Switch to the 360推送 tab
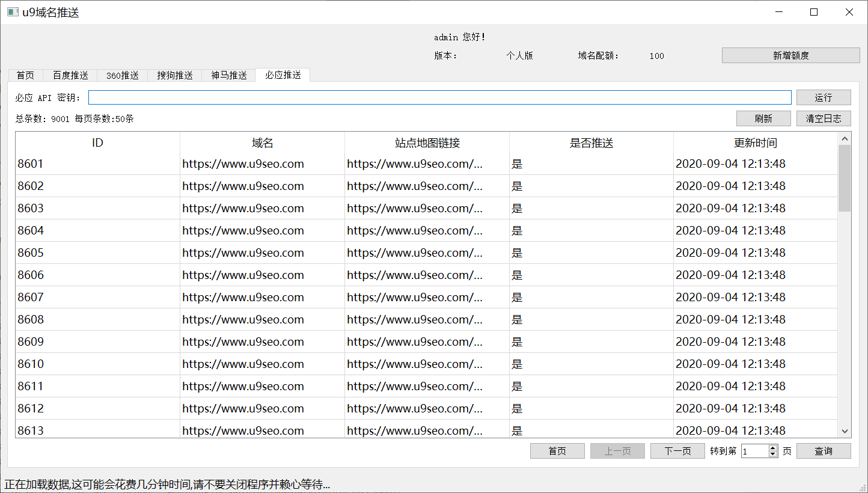The width and height of the screenshot is (868, 493). tap(123, 75)
